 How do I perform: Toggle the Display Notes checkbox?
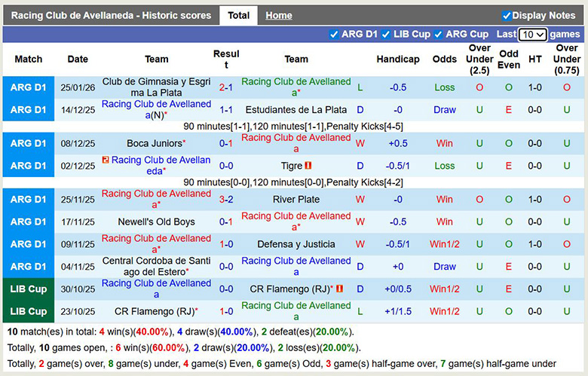pos(507,15)
